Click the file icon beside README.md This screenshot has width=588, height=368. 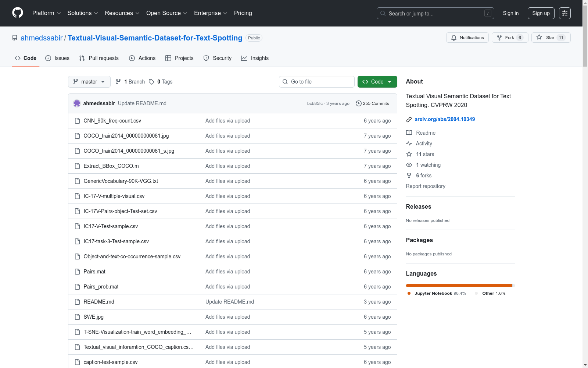[x=77, y=302]
